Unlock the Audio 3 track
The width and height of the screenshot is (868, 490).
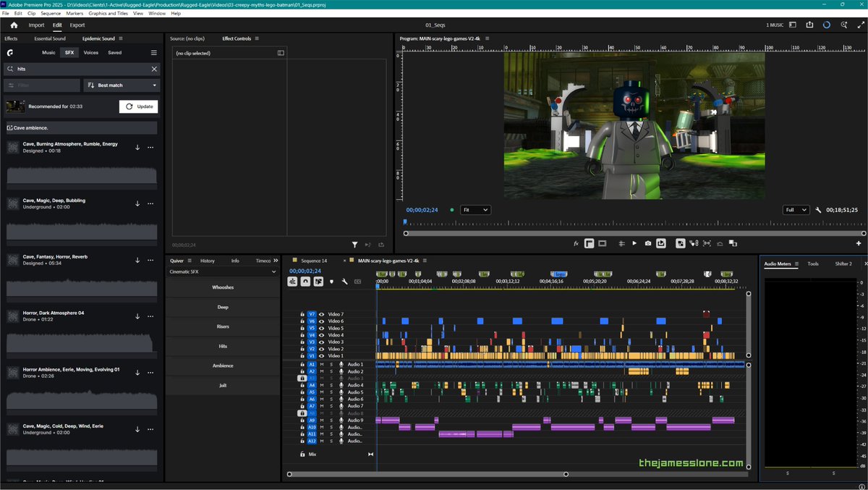click(302, 379)
